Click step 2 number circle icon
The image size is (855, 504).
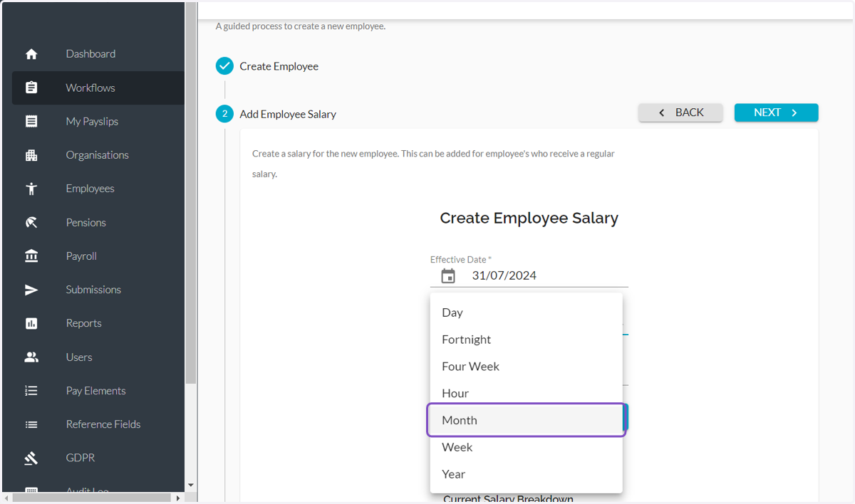[x=224, y=114]
